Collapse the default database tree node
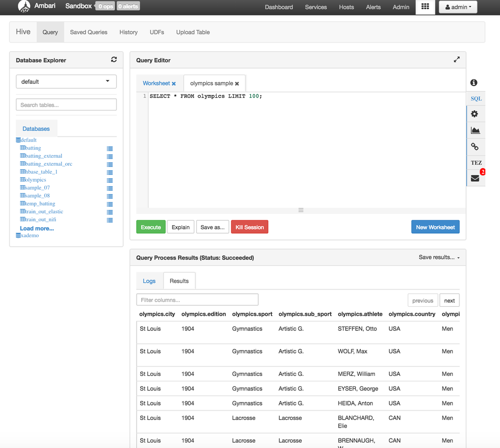 coord(26,140)
